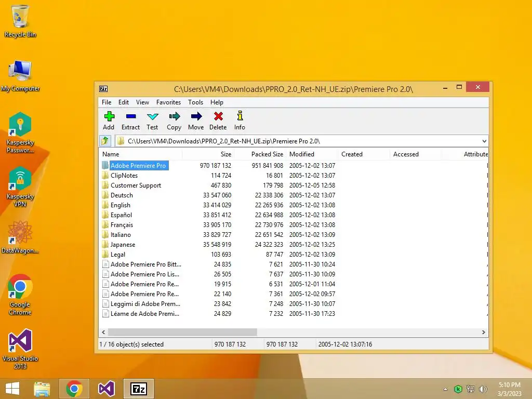This screenshot has width=532, height=399.
Task: Open Kaspersky tray icon
Action: (x=458, y=389)
